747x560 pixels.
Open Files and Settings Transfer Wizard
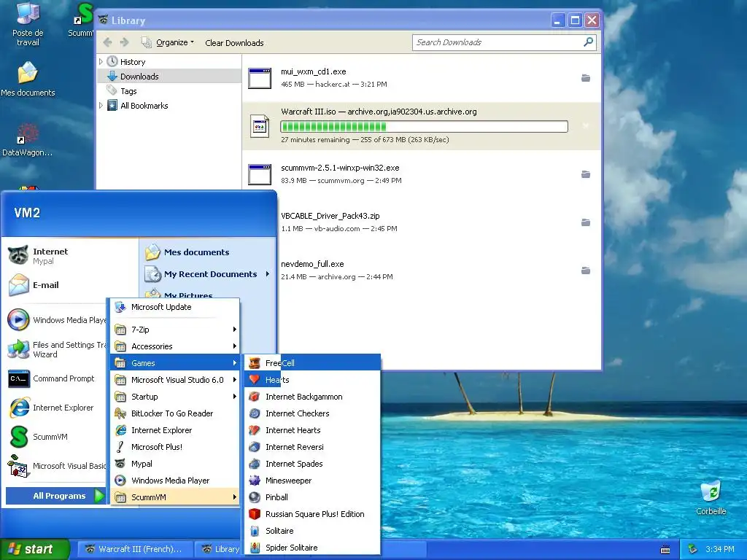[55, 349]
